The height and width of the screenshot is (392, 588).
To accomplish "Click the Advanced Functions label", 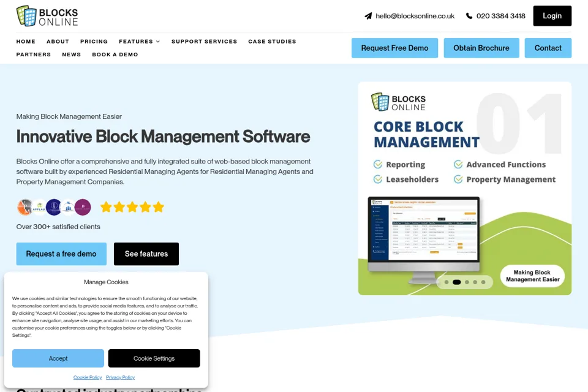I will pyautogui.click(x=507, y=164).
